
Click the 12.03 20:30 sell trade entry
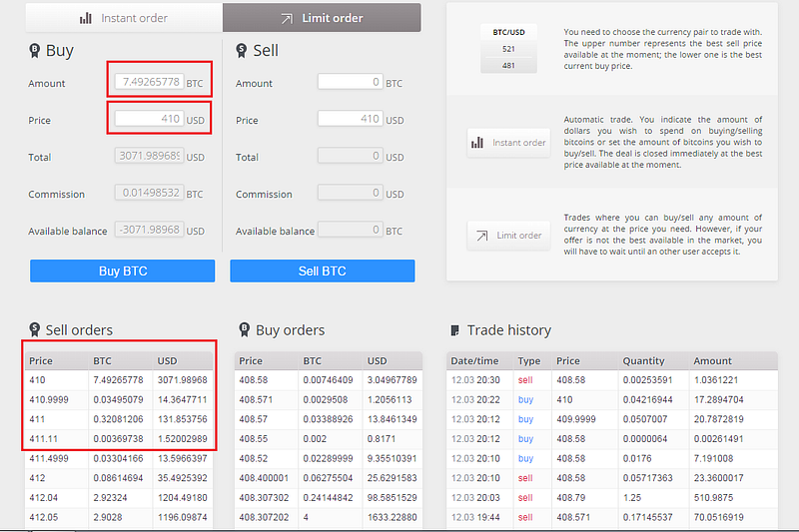coord(612,380)
